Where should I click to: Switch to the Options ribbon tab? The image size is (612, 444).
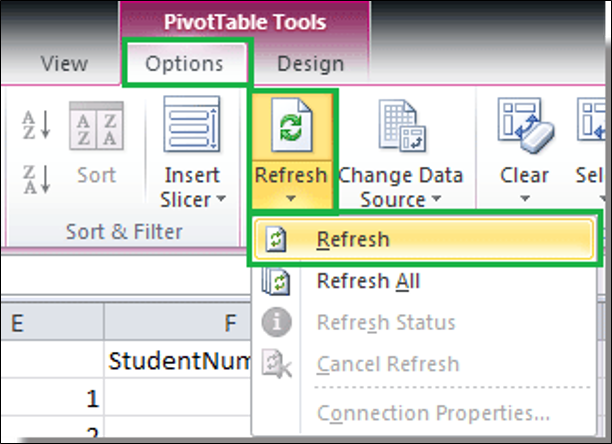pyautogui.click(x=184, y=63)
